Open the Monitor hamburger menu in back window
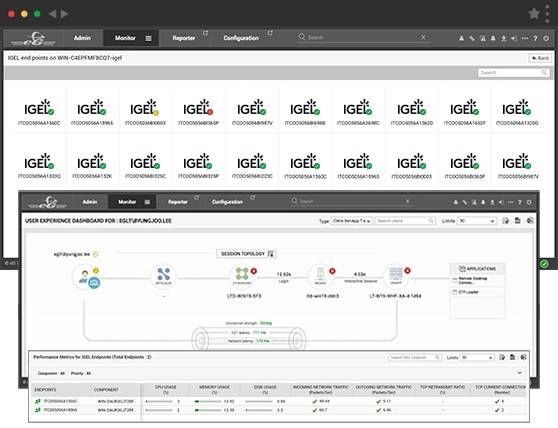This screenshot has width=558, height=428. click(148, 38)
